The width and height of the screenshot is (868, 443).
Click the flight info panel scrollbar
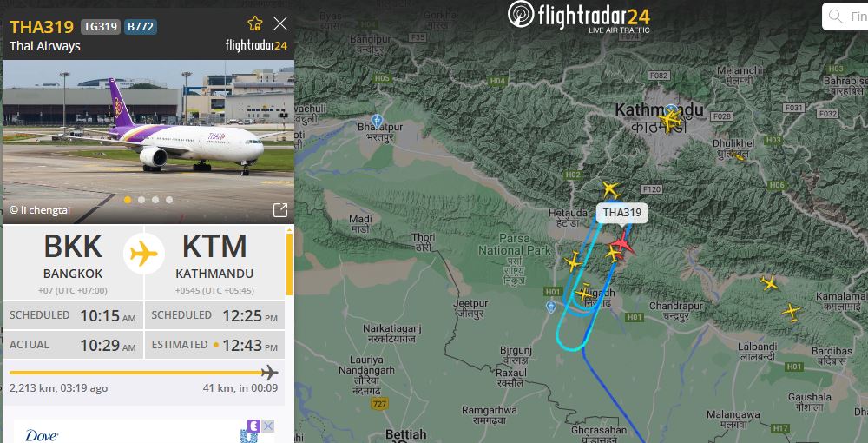289,265
